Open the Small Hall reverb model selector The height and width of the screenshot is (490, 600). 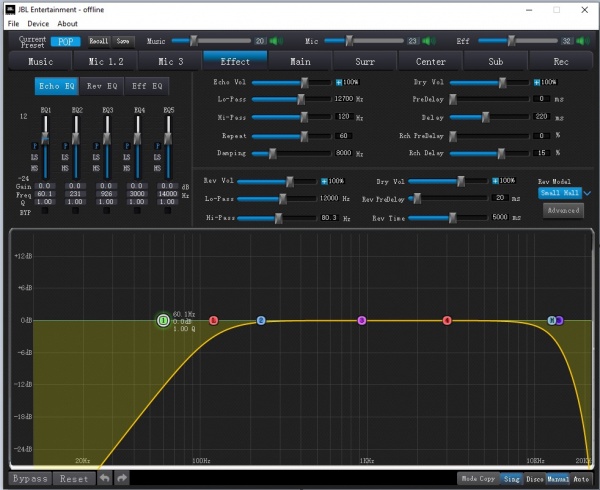click(559, 193)
